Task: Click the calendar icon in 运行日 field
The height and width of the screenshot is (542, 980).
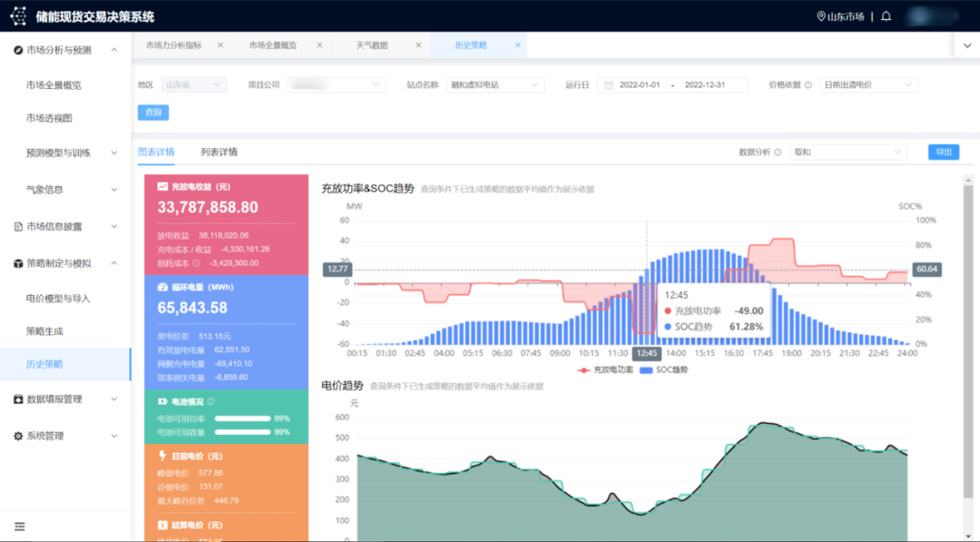Action: pos(608,84)
